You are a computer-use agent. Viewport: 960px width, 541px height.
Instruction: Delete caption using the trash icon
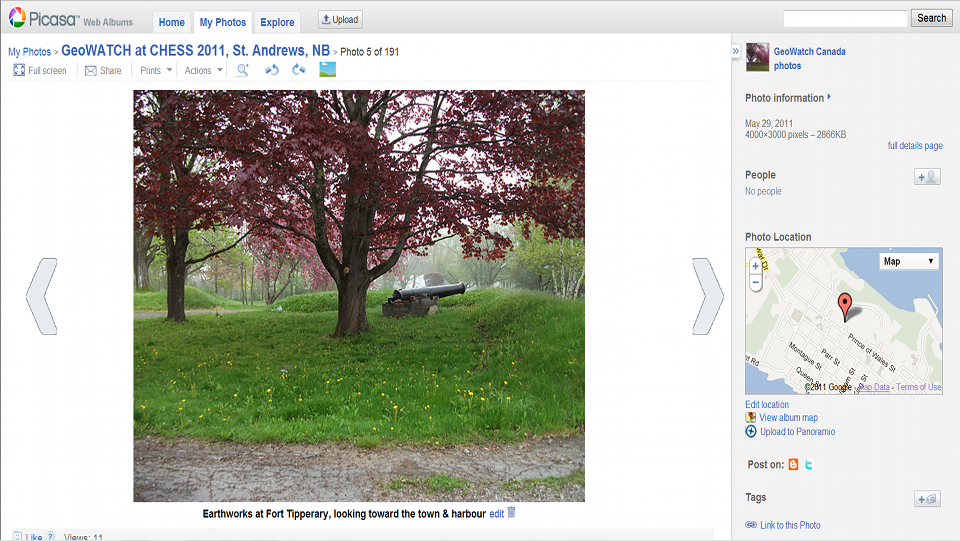pos(511,512)
